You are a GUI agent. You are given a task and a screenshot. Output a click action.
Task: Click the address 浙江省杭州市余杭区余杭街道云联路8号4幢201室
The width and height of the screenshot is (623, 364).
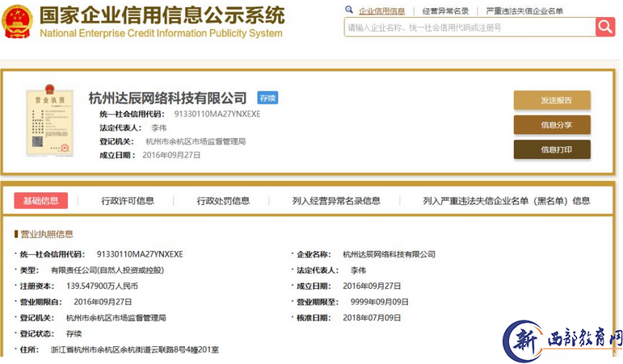(x=135, y=349)
